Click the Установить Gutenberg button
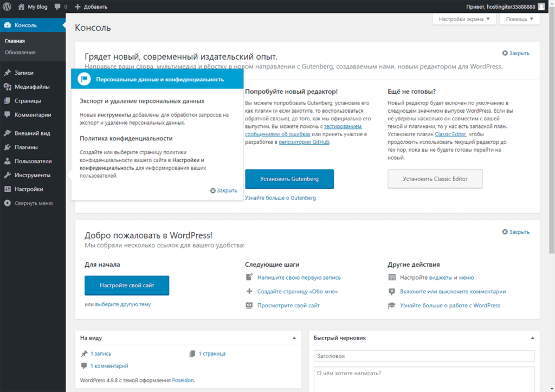The width and height of the screenshot is (555, 392). click(289, 179)
